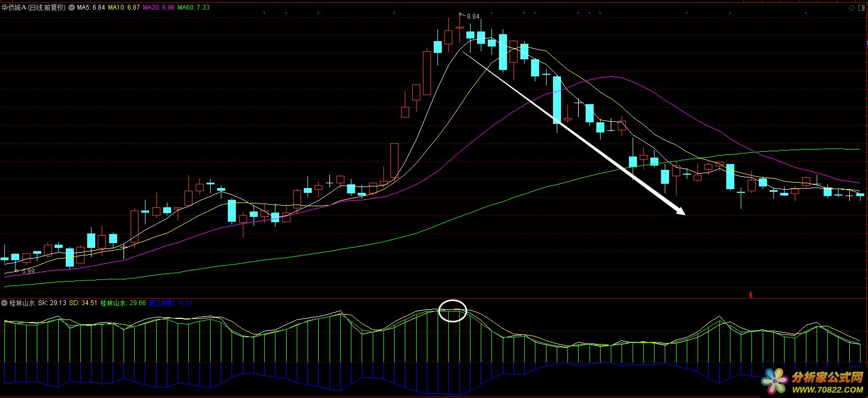This screenshot has width=868, height=398.
Task: Select the MA60: 7.33 label
Action: [194, 7]
